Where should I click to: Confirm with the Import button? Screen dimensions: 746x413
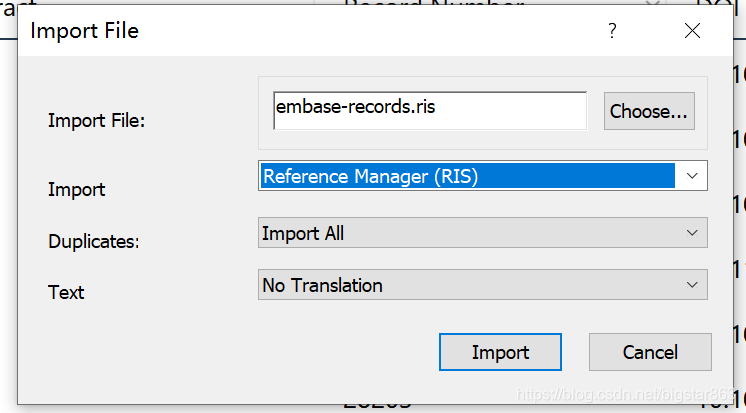pyautogui.click(x=500, y=352)
